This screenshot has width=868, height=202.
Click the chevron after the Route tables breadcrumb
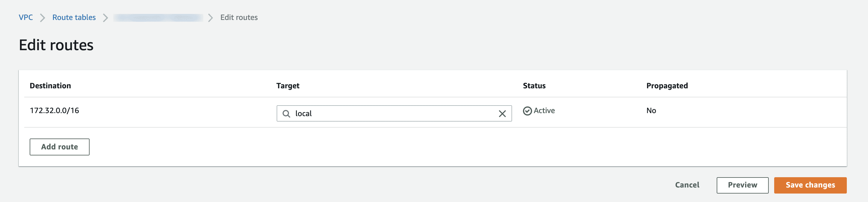[105, 18]
